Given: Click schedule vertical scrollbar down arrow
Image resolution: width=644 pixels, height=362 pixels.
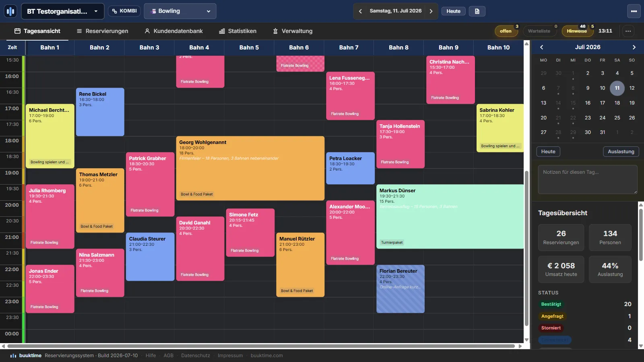Looking at the screenshot, I should tap(526, 340).
